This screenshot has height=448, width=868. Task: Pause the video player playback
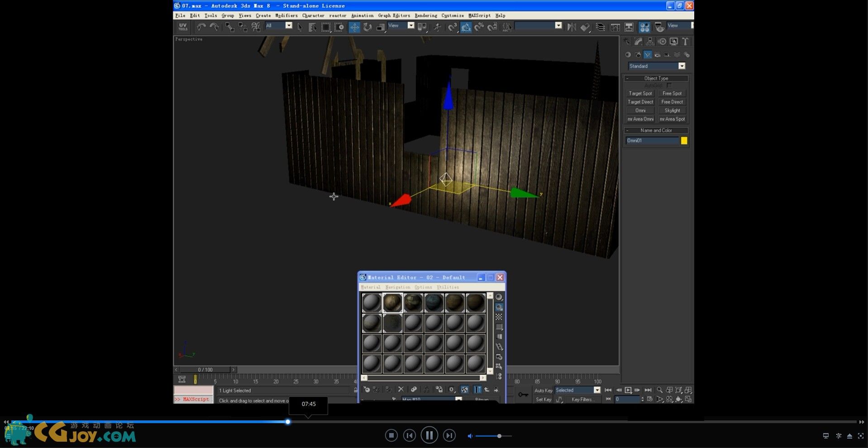point(429,435)
